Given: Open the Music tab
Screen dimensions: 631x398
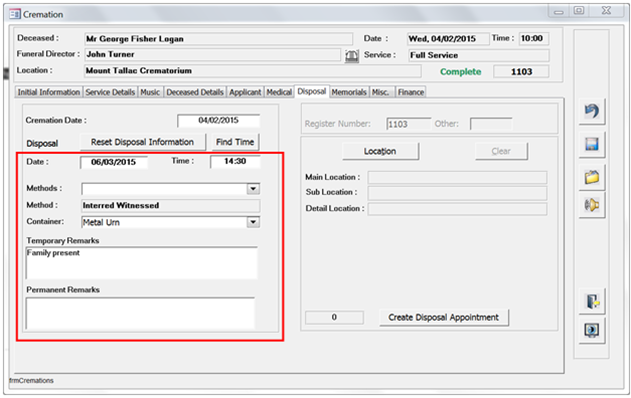Looking at the screenshot, I should coord(150,92).
